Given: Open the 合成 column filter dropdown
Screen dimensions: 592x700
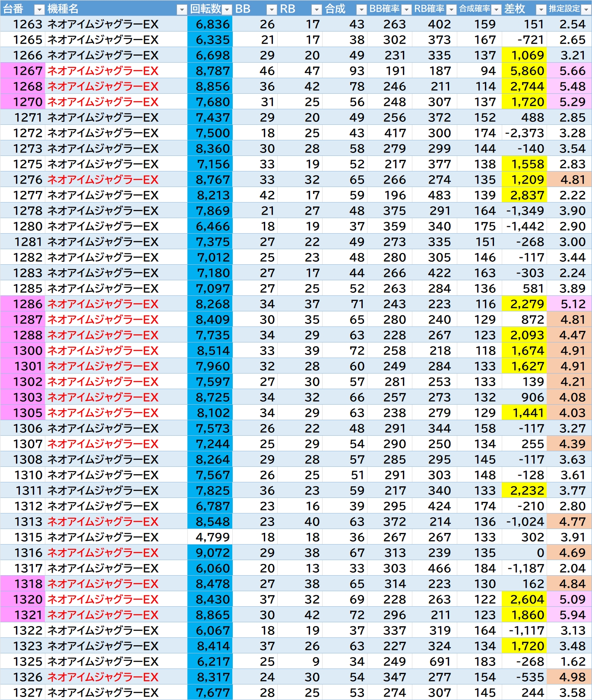Looking at the screenshot, I should tap(361, 9).
